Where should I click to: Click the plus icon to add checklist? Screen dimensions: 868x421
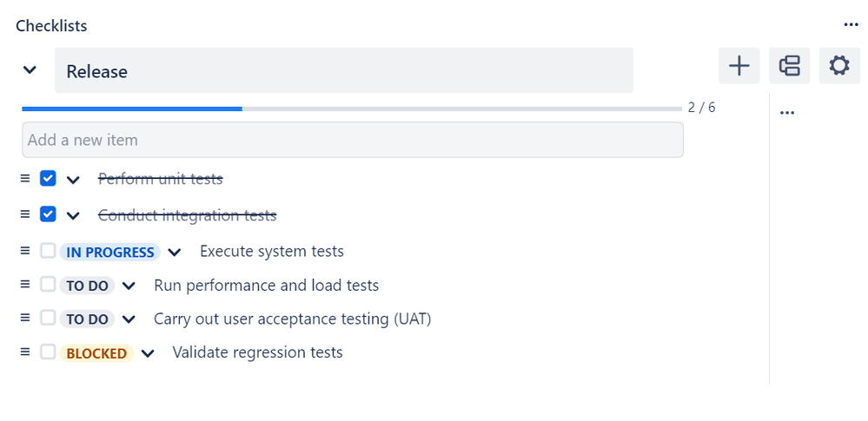[x=739, y=66]
